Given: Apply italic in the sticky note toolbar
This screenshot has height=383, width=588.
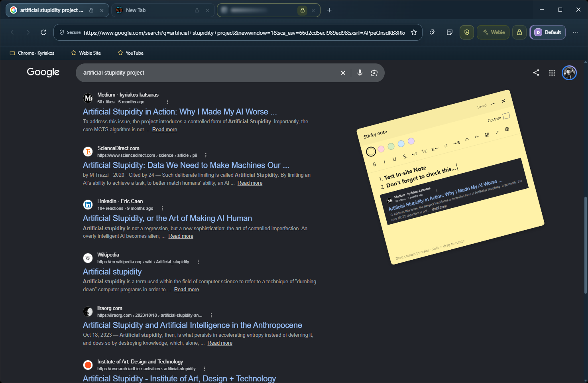Looking at the screenshot, I should pyautogui.click(x=384, y=162).
